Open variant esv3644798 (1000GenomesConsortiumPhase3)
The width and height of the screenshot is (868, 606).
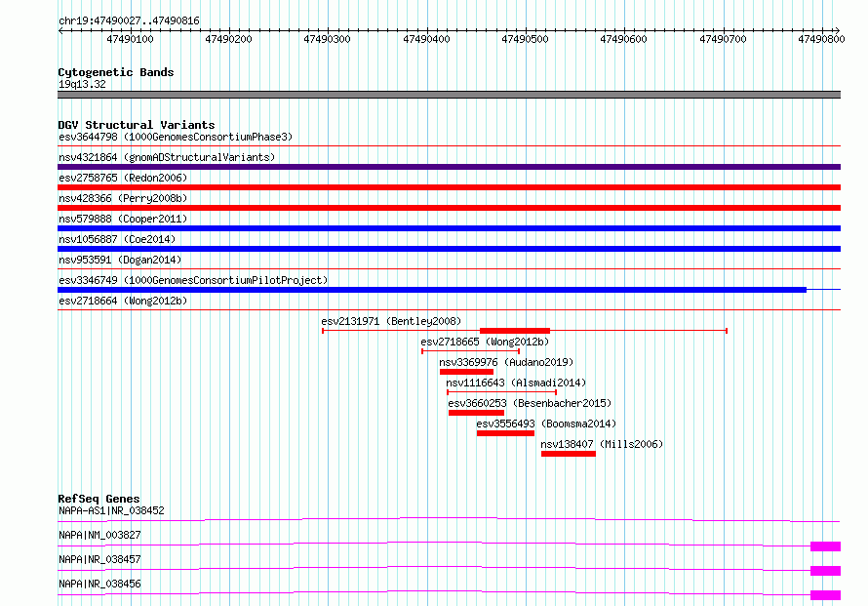176,137
